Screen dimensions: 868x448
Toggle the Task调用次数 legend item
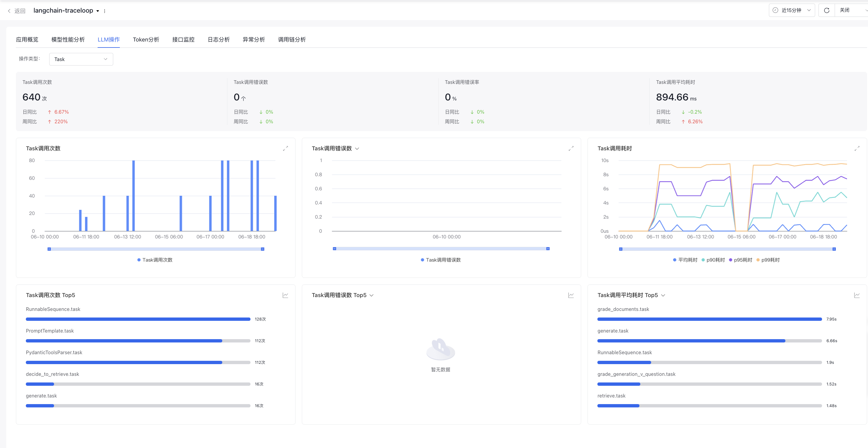tap(155, 260)
